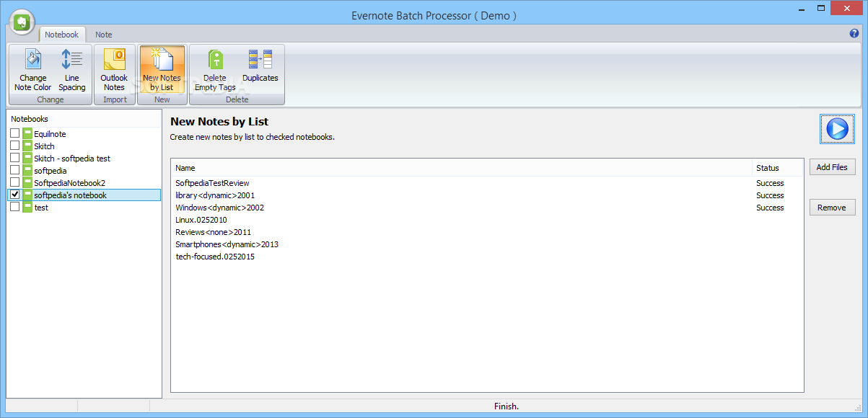This screenshot has width=868, height=418.
Task: Select the Smartphones<dynamic>2013 entry
Action: [x=487, y=244]
